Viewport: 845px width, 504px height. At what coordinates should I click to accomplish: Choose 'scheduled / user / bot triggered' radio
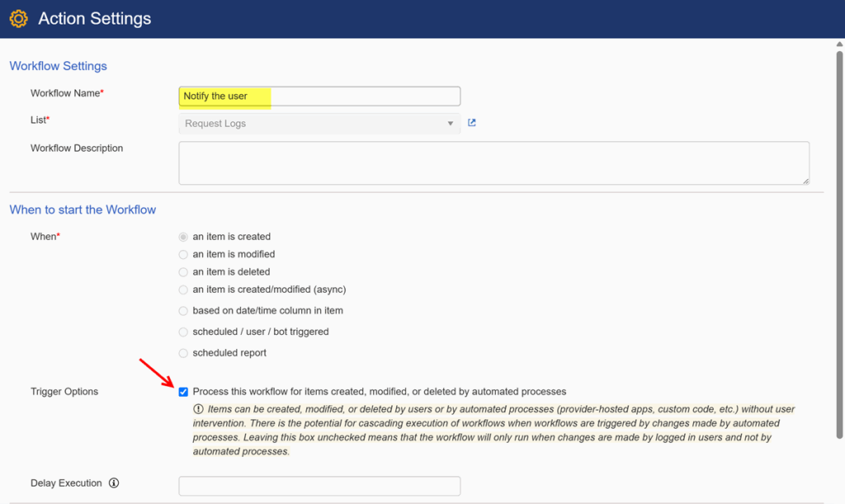coord(183,332)
